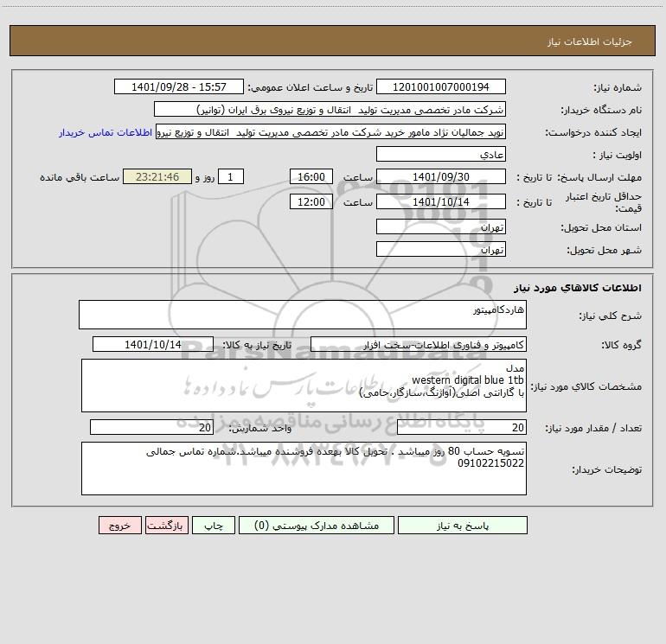666x644 pixels.
Task: Click the remaining days field showing 1
Action: pos(231,176)
